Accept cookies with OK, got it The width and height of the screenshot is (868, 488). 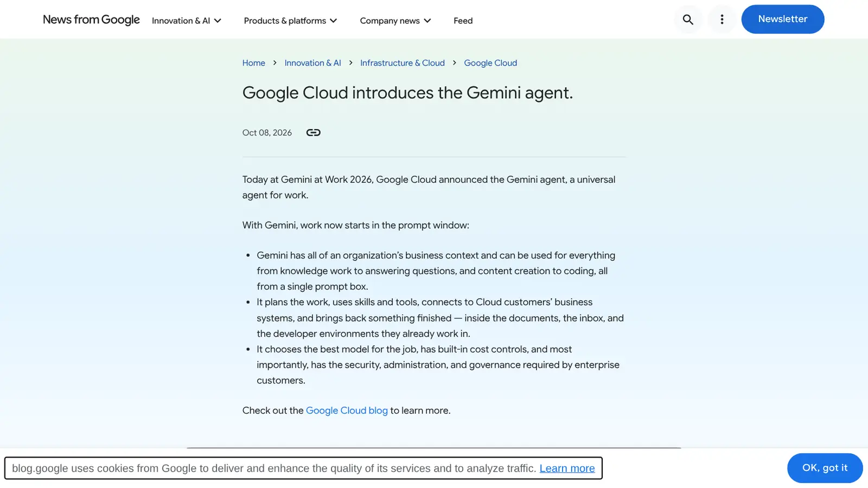825,468
